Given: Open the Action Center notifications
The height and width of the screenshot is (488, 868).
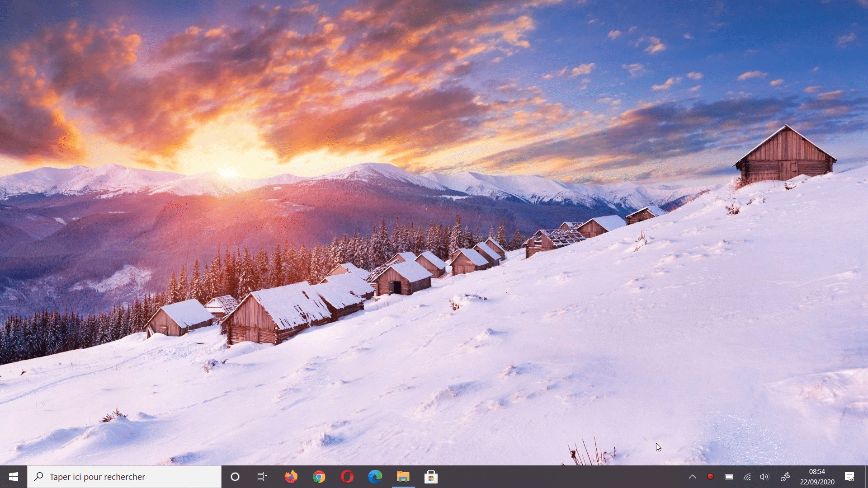Looking at the screenshot, I should click(849, 477).
